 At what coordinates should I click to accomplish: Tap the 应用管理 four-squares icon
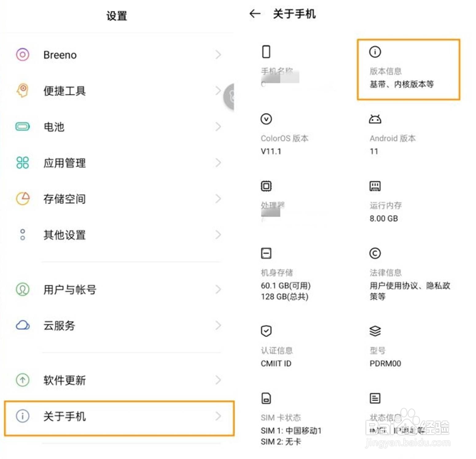click(x=22, y=163)
